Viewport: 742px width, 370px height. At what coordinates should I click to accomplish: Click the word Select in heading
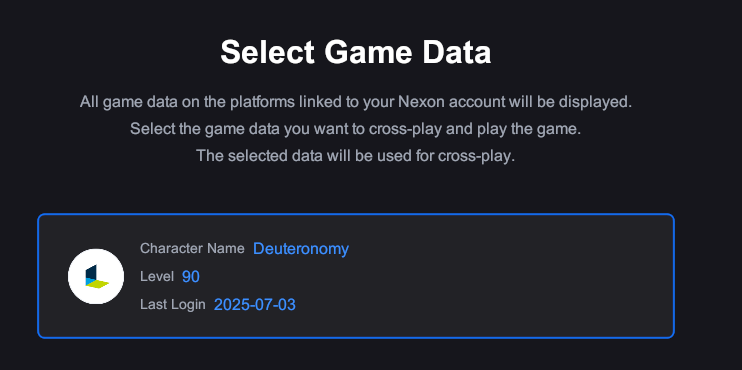click(x=268, y=52)
